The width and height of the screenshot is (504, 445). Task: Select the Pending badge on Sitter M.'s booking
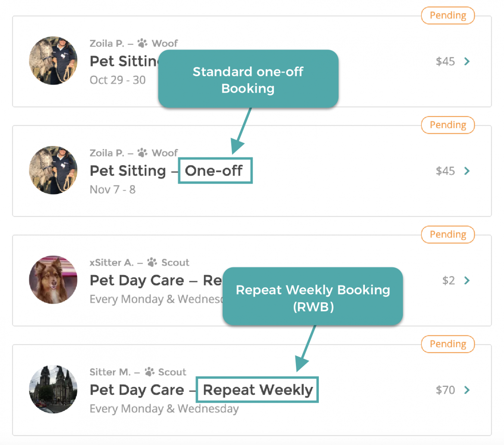(x=448, y=344)
